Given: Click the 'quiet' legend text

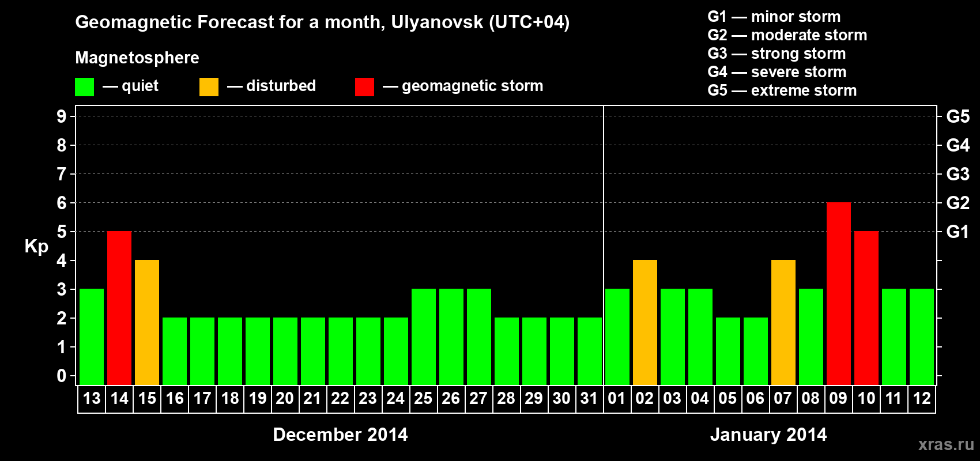Looking at the screenshot, I should (140, 86).
